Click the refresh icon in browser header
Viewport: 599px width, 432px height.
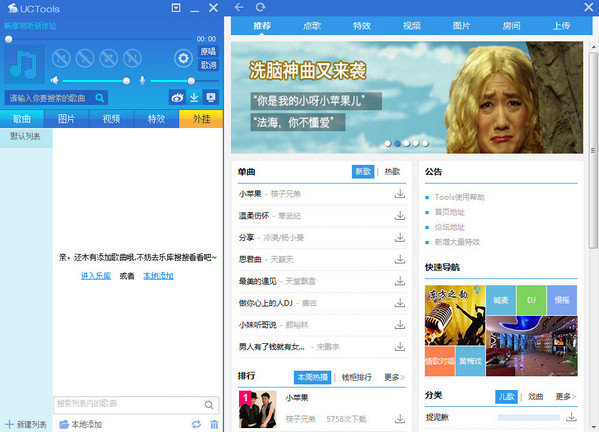coord(261,7)
